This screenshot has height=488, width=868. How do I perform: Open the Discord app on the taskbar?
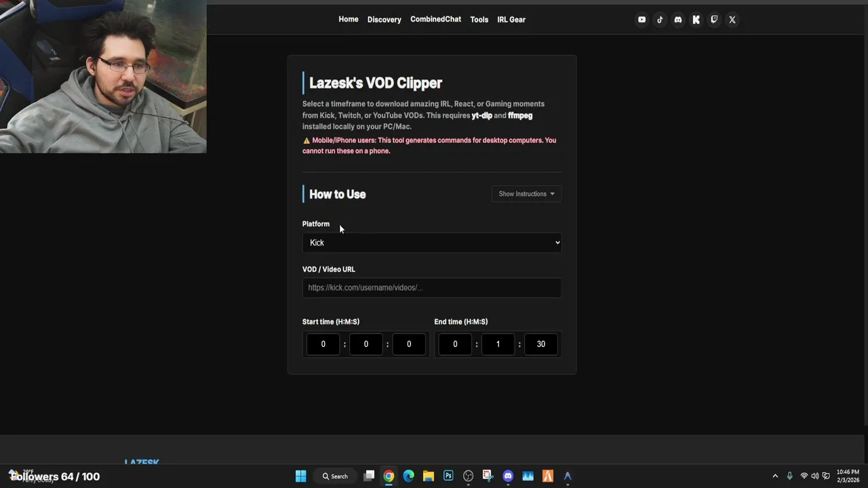tap(508, 476)
